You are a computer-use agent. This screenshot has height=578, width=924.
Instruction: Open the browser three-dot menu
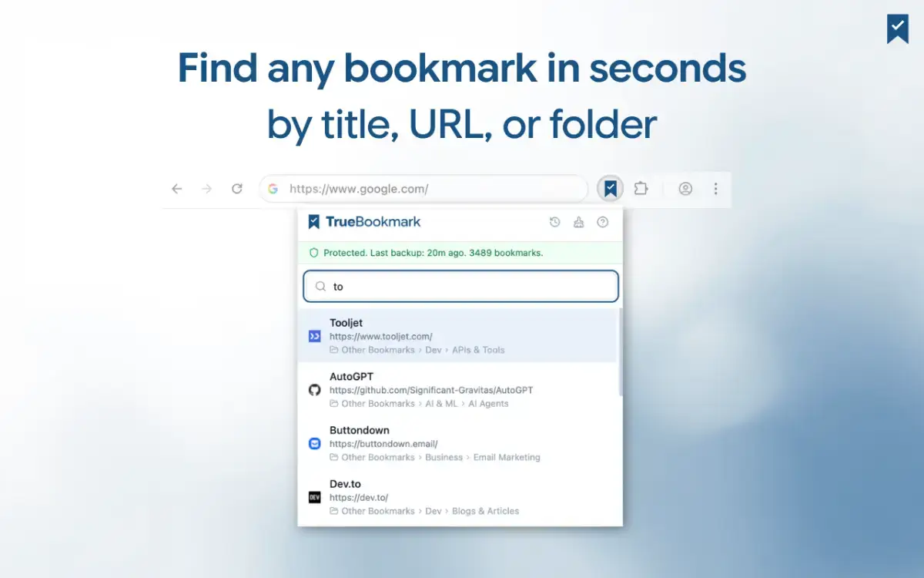pos(716,189)
